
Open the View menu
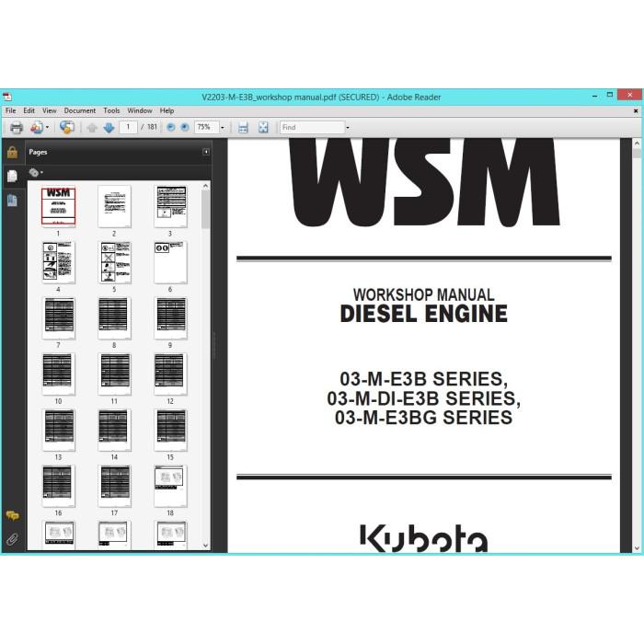click(x=50, y=110)
